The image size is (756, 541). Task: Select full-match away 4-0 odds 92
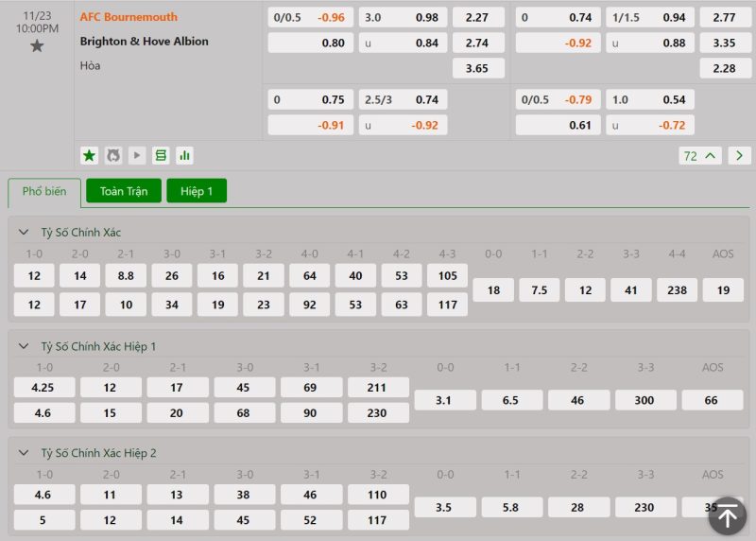[x=310, y=305]
